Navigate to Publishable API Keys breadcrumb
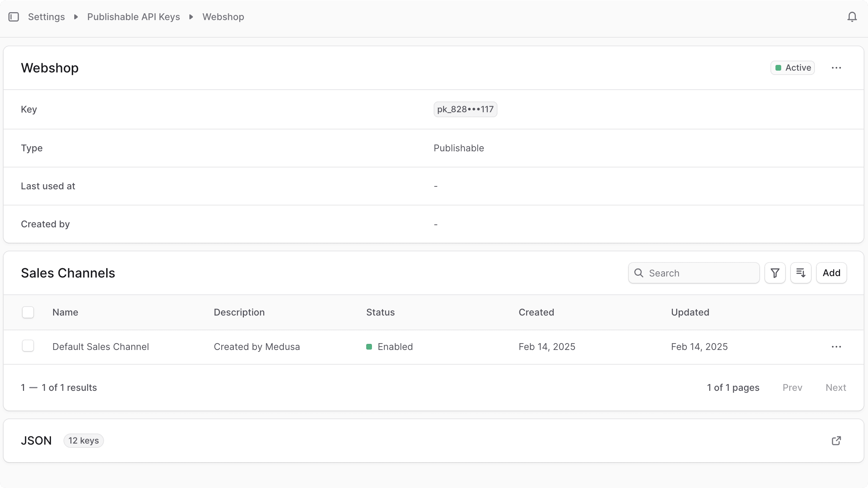The image size is (868, 488). coord(133,16)
